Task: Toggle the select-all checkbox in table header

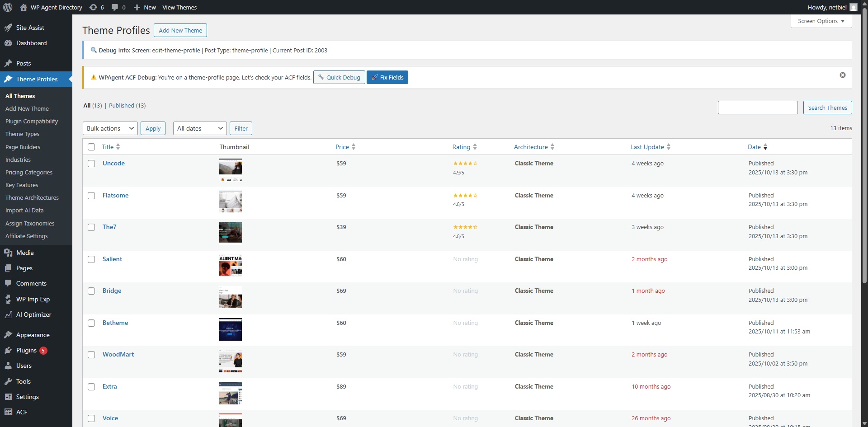Action: (x=91, y=147)
